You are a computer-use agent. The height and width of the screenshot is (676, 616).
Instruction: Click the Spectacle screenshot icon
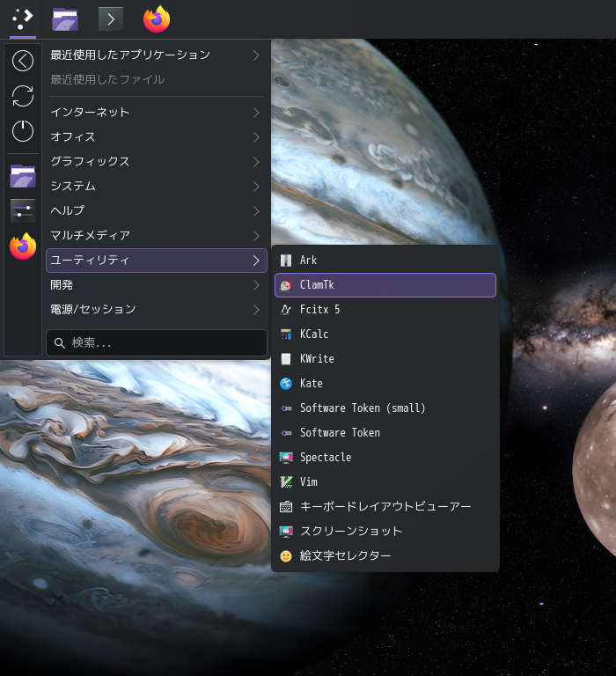click(286, 458)
